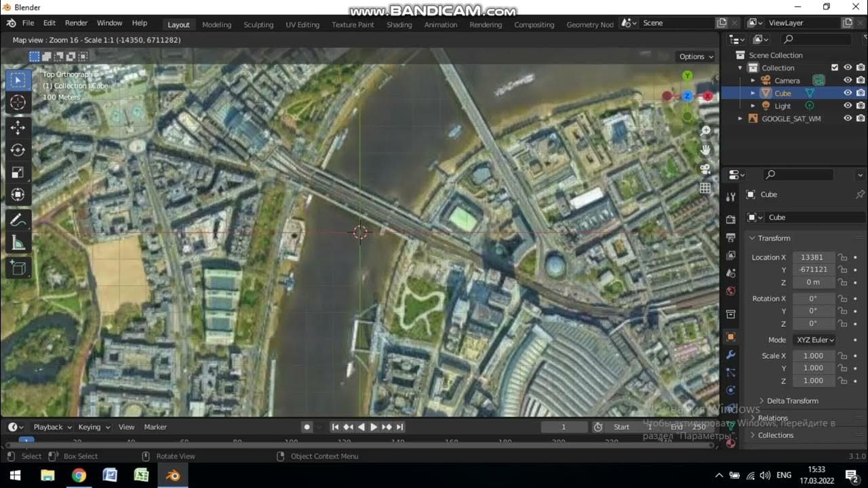Switch to UV Editing workspace tab
The image size is (868, 488).
302,24
